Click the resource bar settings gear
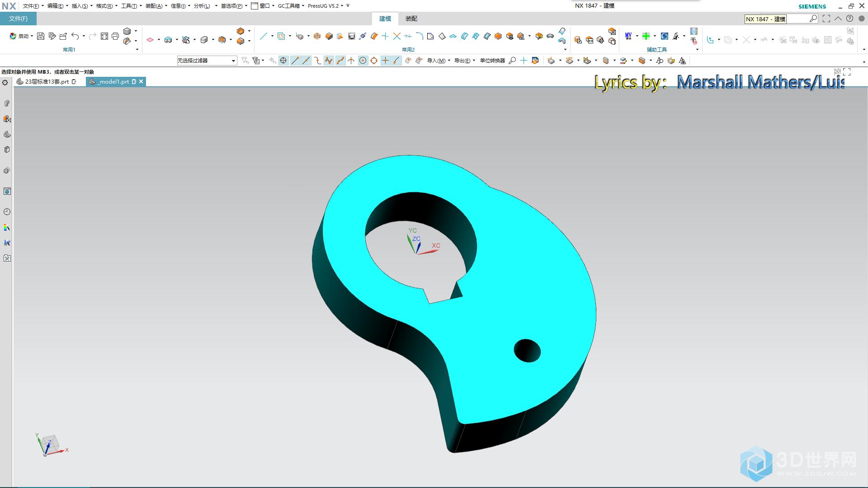 (5, 83)
